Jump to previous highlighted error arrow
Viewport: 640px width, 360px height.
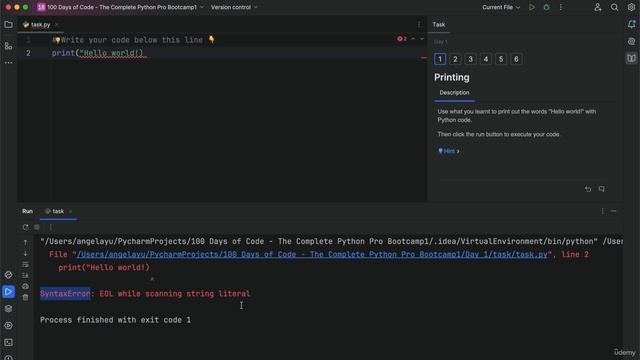(413, 39)
